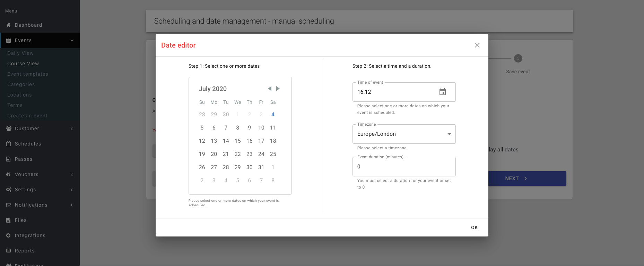Click the Customer people icon
Screen dimensions: 644x266
[9, 128]
